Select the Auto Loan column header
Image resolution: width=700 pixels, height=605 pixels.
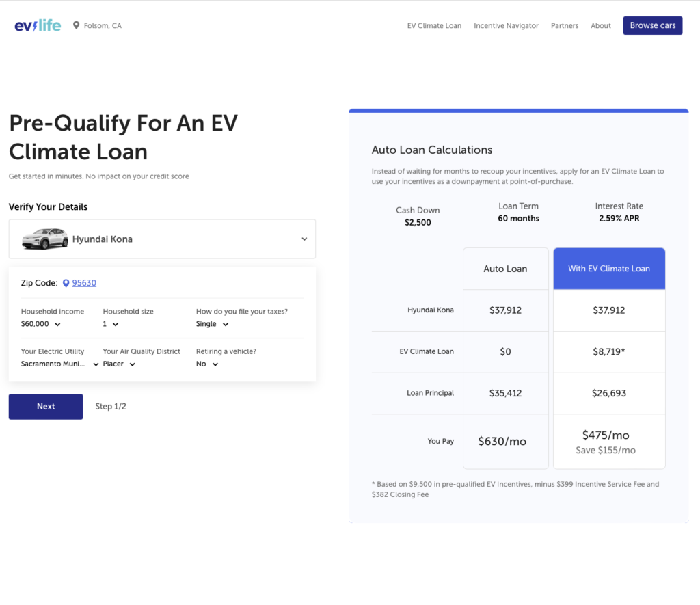pyautogui.click(x=505, y=269)
